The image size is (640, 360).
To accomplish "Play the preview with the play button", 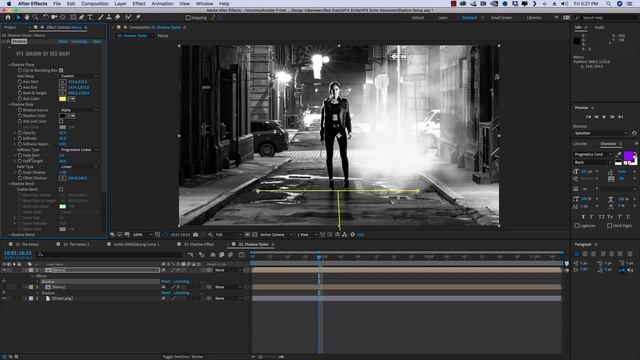I will click(x=604, y=117).
